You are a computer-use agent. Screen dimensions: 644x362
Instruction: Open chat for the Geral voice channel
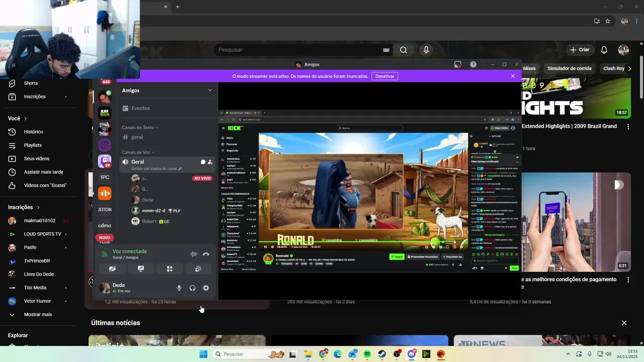pos(203,162)
